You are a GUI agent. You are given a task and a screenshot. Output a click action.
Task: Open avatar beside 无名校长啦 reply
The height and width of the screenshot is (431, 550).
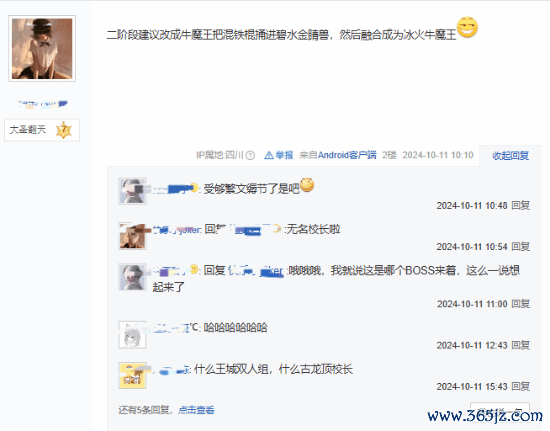pos(132,236)
